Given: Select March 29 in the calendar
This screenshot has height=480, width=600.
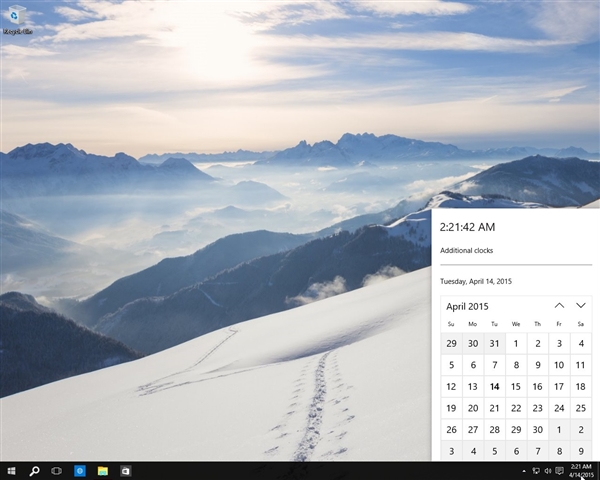Looking at the screenshot, I should click(452, 343).
